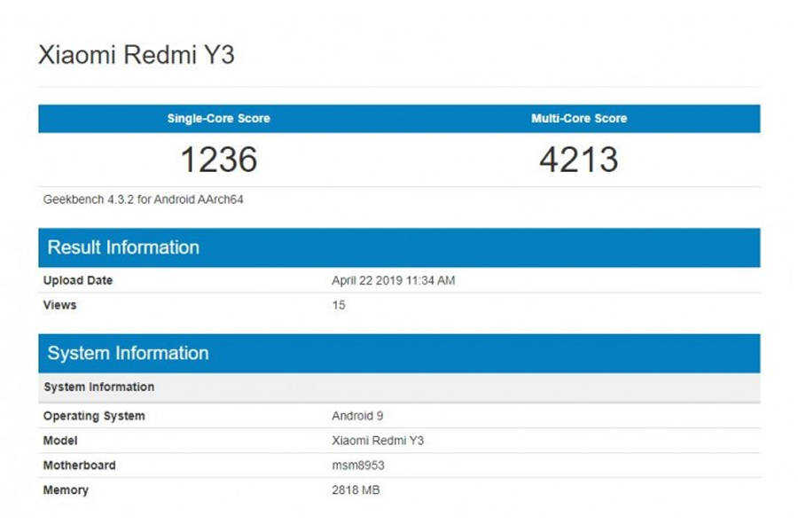Open the Geekbench 4.3.2 for Android AArch64 link

pyautogui.click(x=142, y=199)
